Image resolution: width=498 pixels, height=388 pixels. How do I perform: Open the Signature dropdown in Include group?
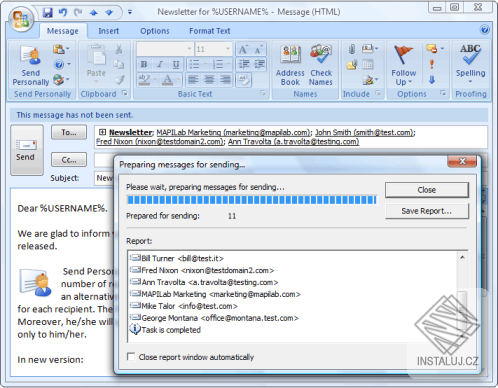(x=370, y=80)
